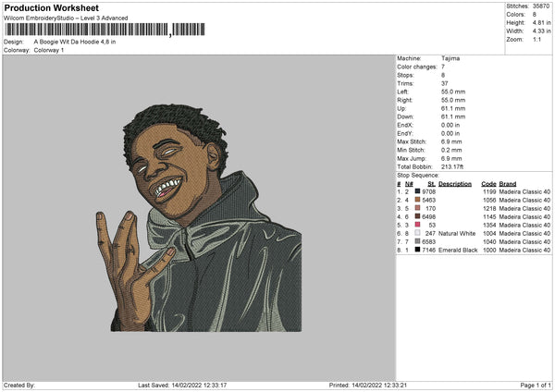The image size is (555, 392).
Task: Click the Width value 4.33 in
Action: click(541, 31)
